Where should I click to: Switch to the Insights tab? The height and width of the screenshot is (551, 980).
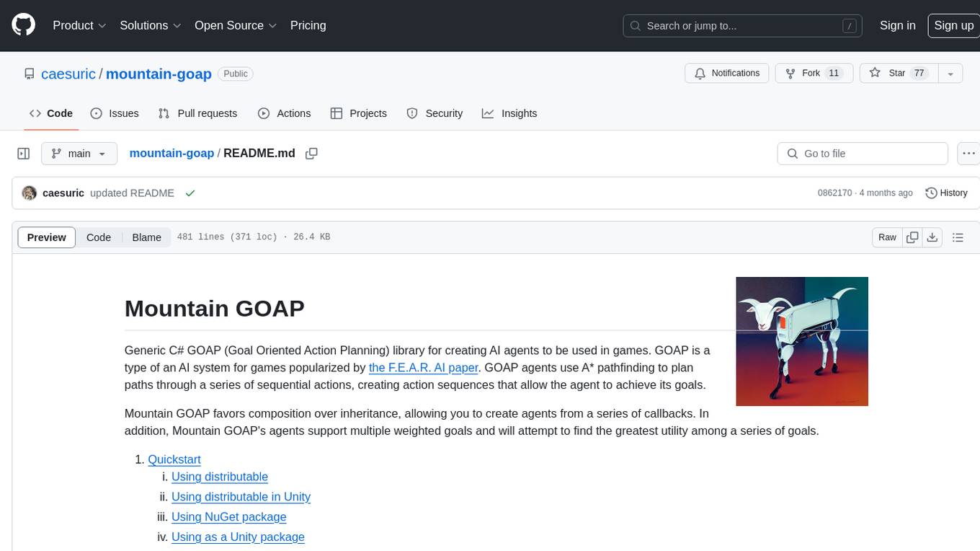[509, 113]
